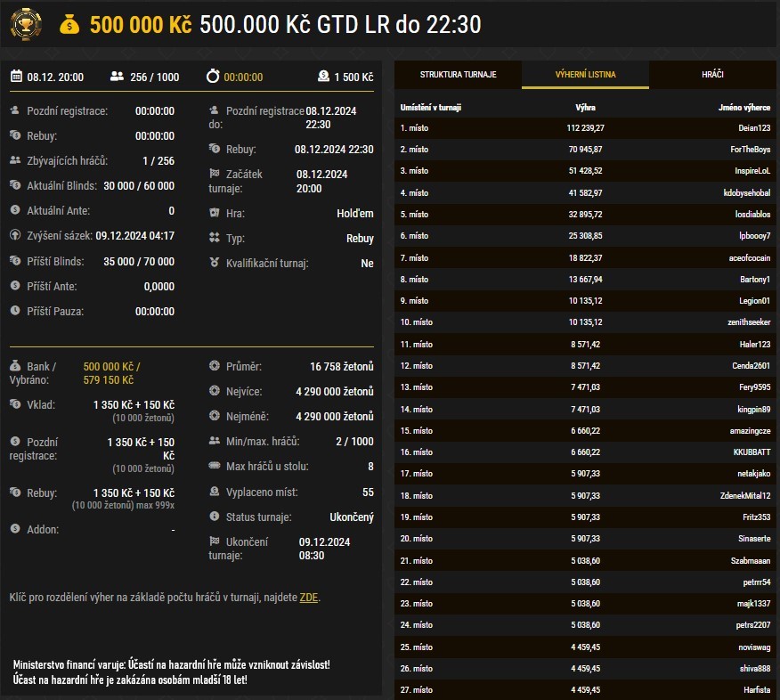This screenshot has width=780, height=700.
Task: Click the stopwatch icon beside the yellow timer
Action: 212,77
